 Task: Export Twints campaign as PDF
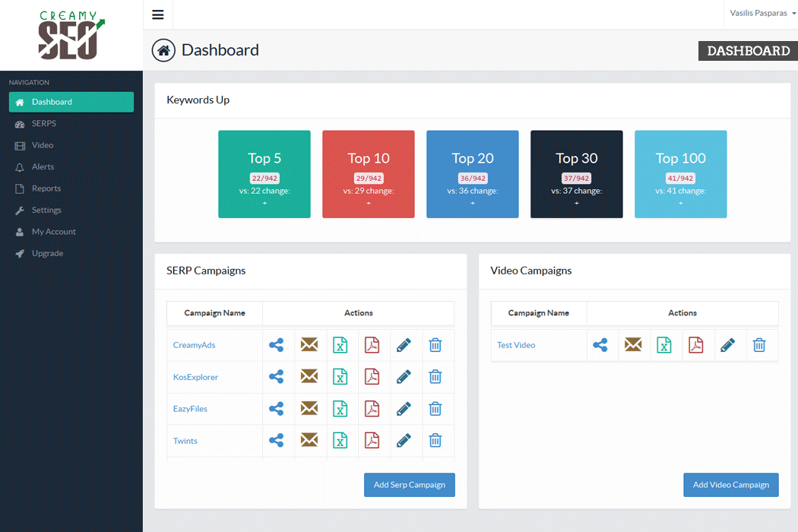coord(372,440)
